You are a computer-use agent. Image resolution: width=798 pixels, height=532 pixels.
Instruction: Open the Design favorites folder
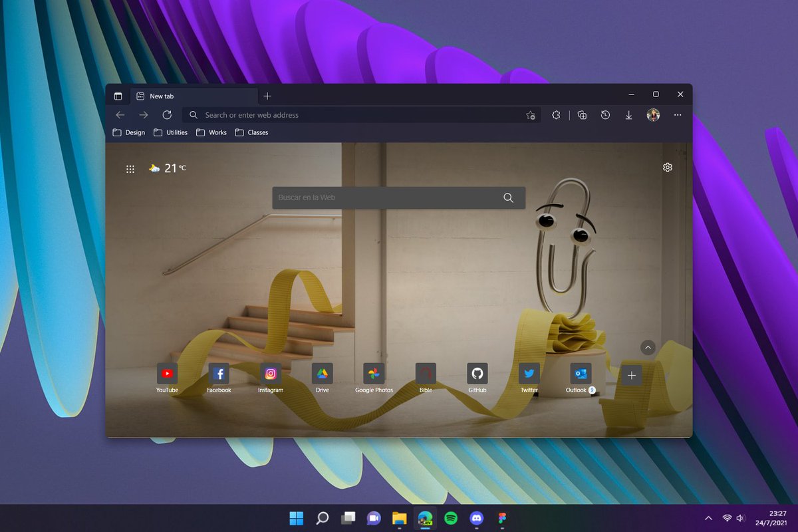(x=128, y=132)
